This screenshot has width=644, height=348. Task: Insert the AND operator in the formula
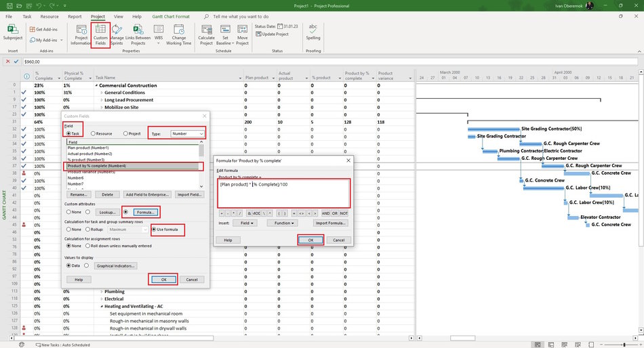tap(325, 213)
